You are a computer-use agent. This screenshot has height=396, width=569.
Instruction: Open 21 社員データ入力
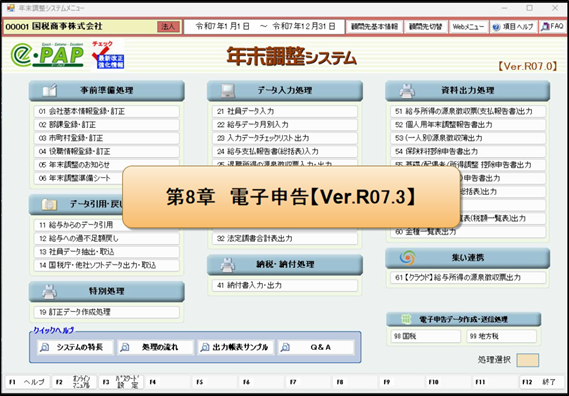pos(285,111)
